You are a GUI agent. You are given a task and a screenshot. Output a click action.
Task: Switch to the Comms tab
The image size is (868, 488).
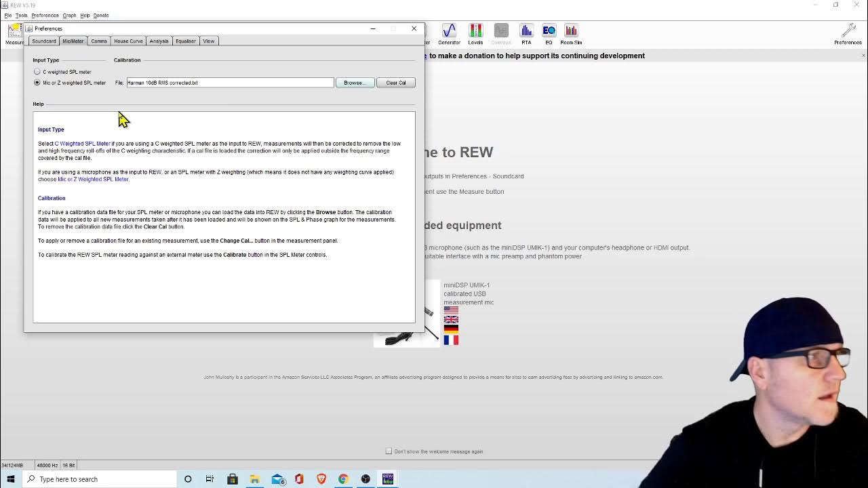pyautogui.click(x=99, y=41)
